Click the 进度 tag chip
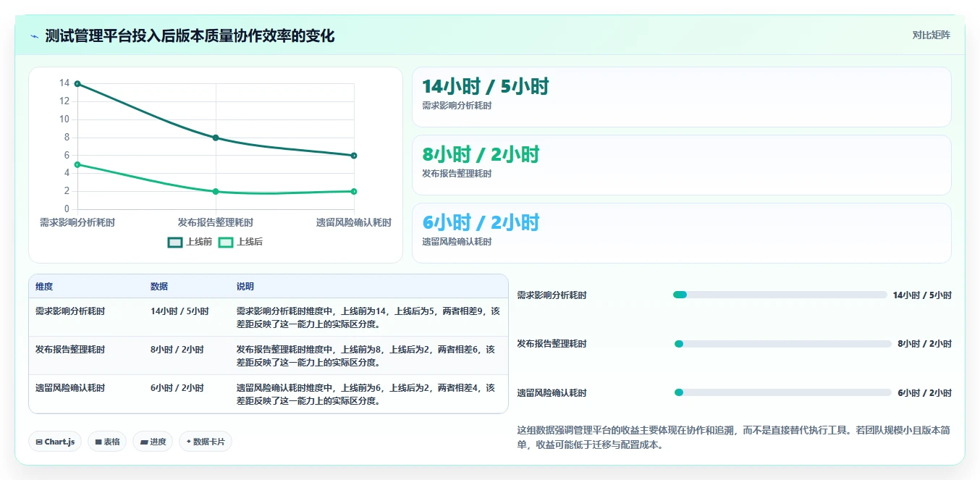The image size is (980, 480). pyautogui.click(x=153, y=442)
